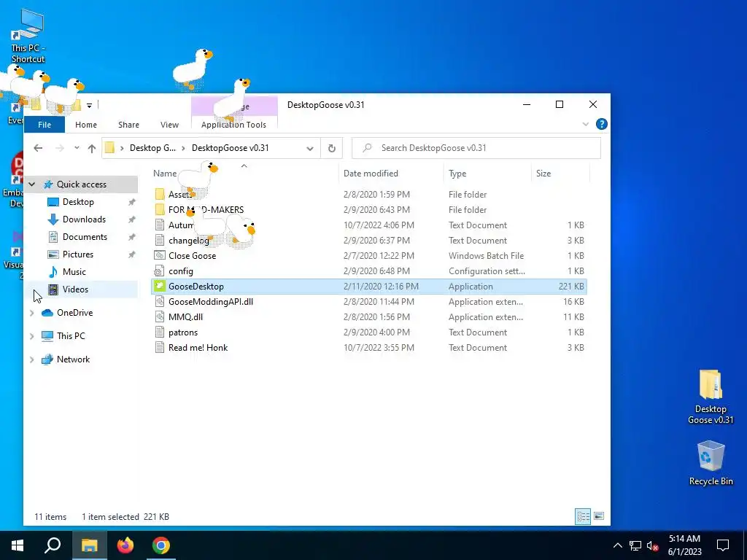Select Documents in the navigation pane
This screenshot has width=747, height=560.
(x=85, y=237)
